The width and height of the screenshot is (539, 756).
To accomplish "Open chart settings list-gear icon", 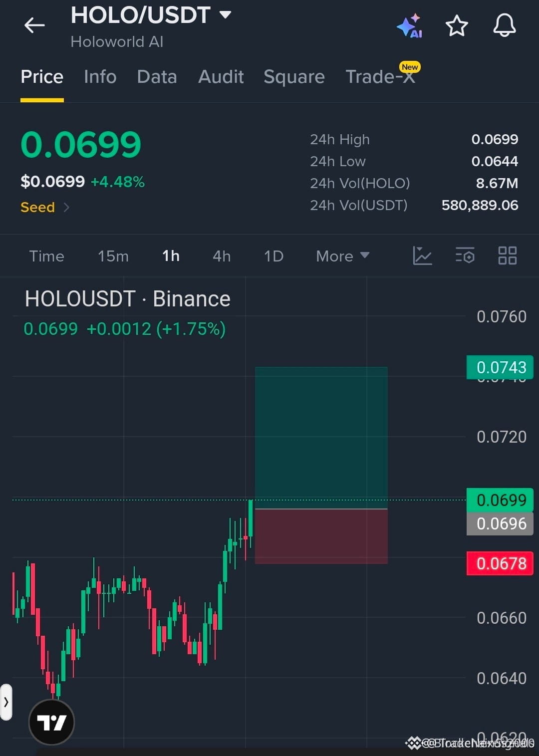I will point(465,255).
